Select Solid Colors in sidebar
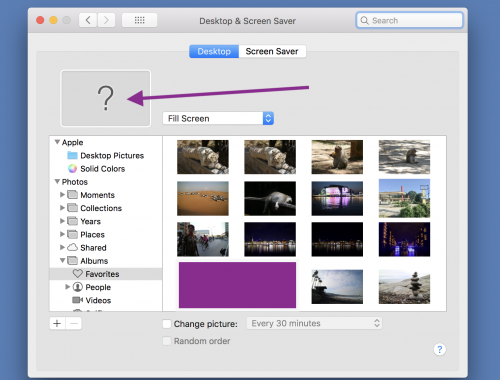This screenshot has width=500, height=380. pos(103,169)
